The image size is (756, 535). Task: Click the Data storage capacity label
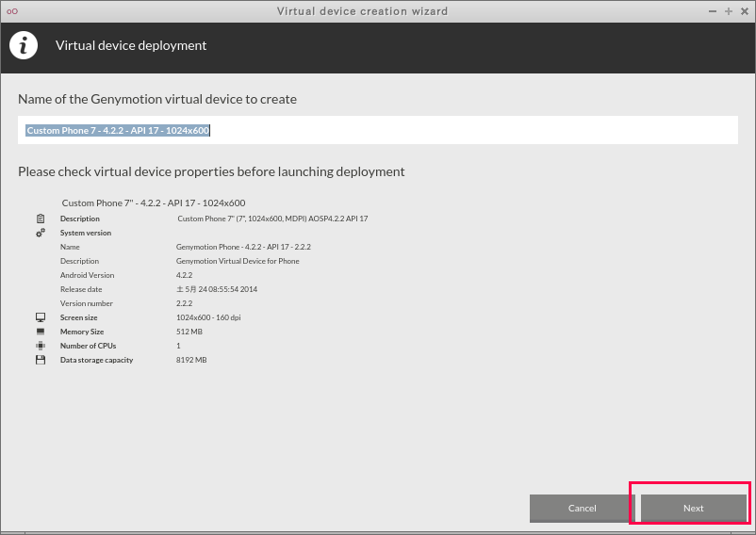96,360
